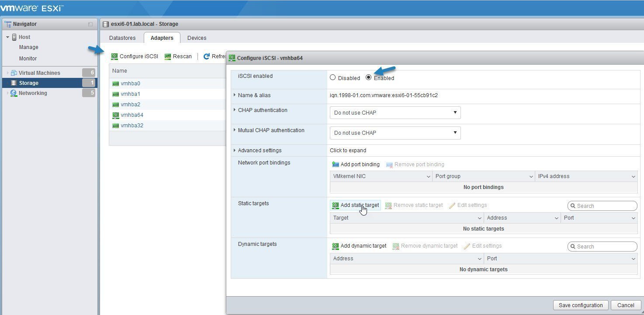Collapse the Navigator panel with its toggle icon
The image size is (644, 315).
[90, 24]
